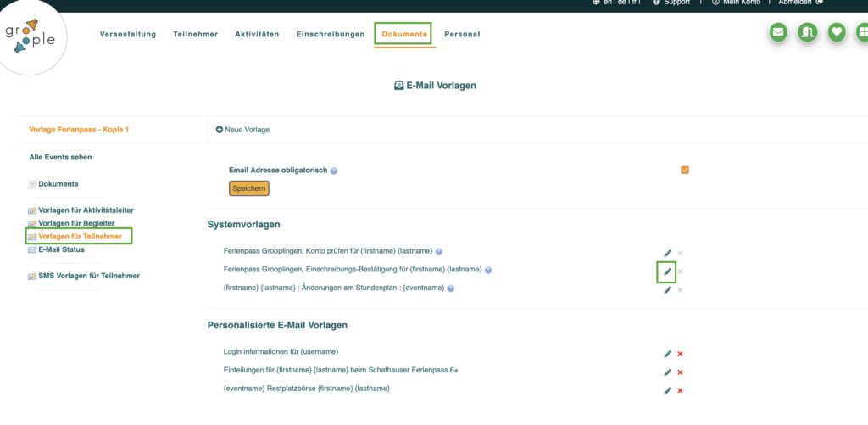This screenshot has width=868, height=425.
Task: Go to SMS Vorlagen für Teilnehmer
Action: 89,276
